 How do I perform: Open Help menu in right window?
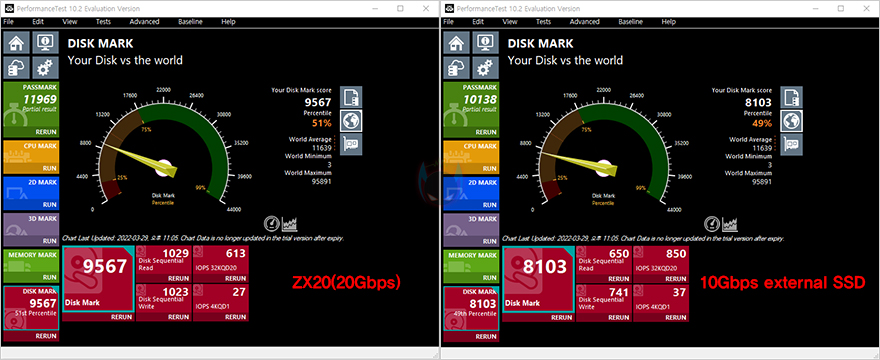668,22
